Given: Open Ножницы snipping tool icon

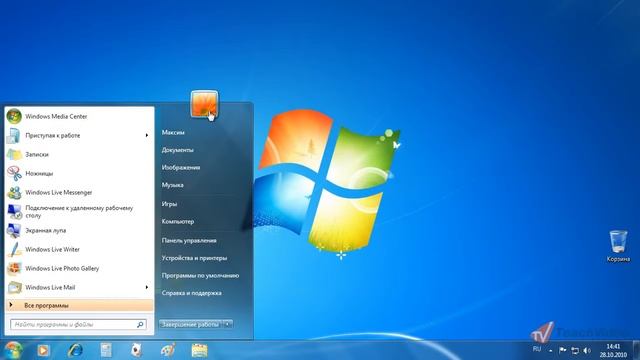Looking at the screenshot, I should tap(14, 173).
